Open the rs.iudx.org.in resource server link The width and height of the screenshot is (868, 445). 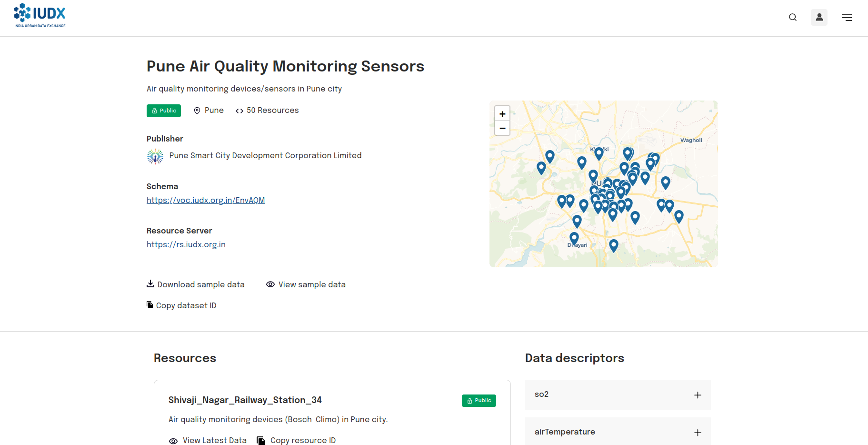pyautogui.click(x=186, y=244)
